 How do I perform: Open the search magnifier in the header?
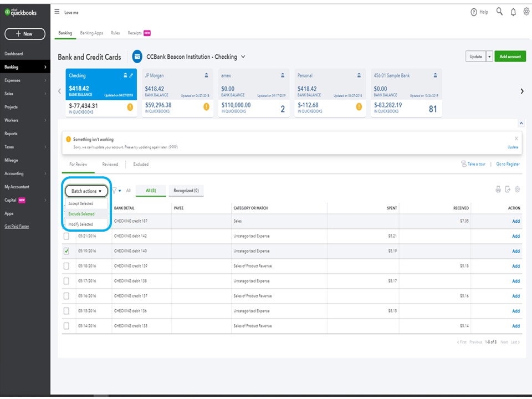(x=499, y=12)
